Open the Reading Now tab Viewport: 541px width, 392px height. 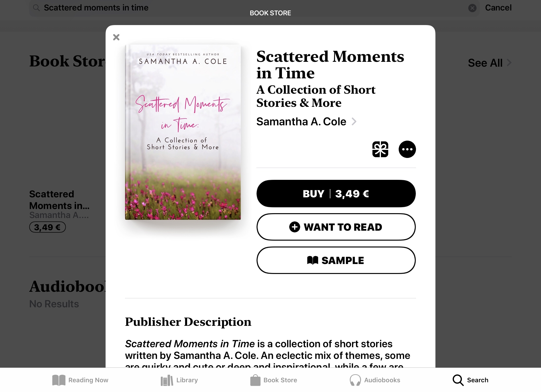pyautogui.click(x=80, y=380)
